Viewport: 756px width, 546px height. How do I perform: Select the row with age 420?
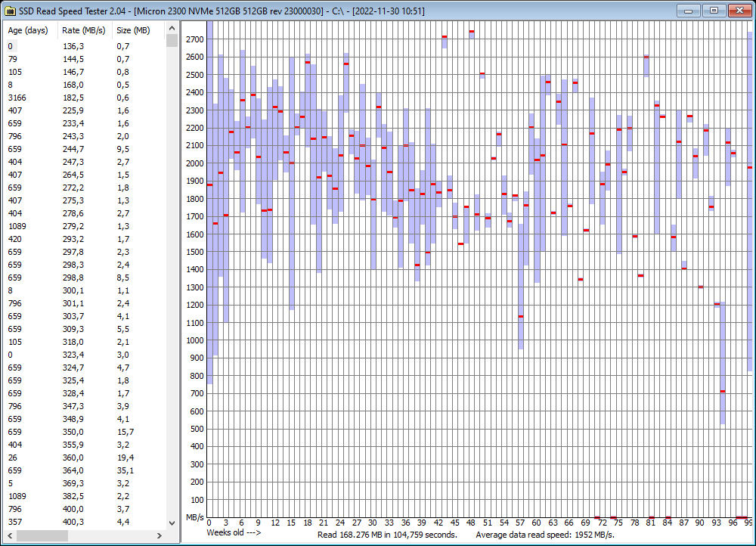(85, 239)
